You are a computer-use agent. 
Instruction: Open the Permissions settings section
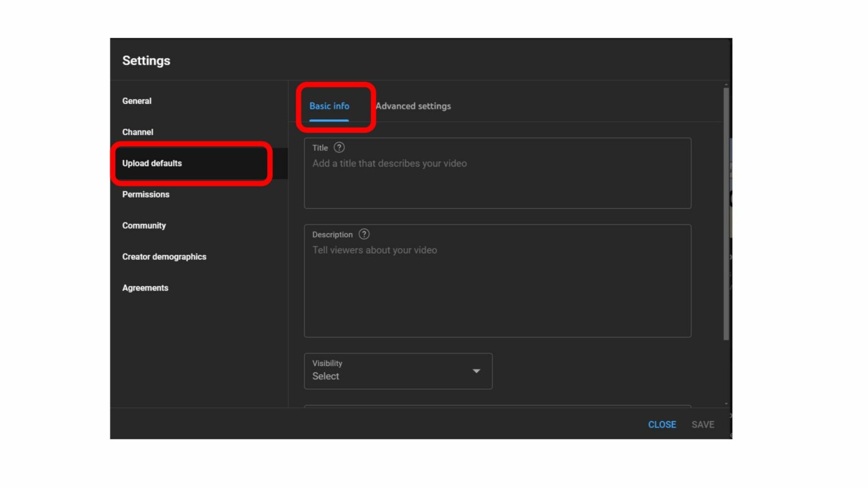pyautogui.click(x=146, y=194)
